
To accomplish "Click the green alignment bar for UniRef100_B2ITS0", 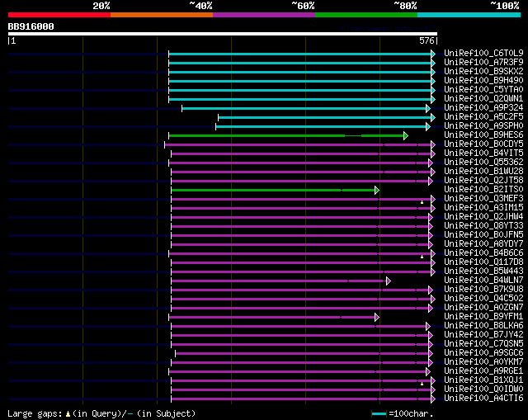I will click(x=273, y=191).
